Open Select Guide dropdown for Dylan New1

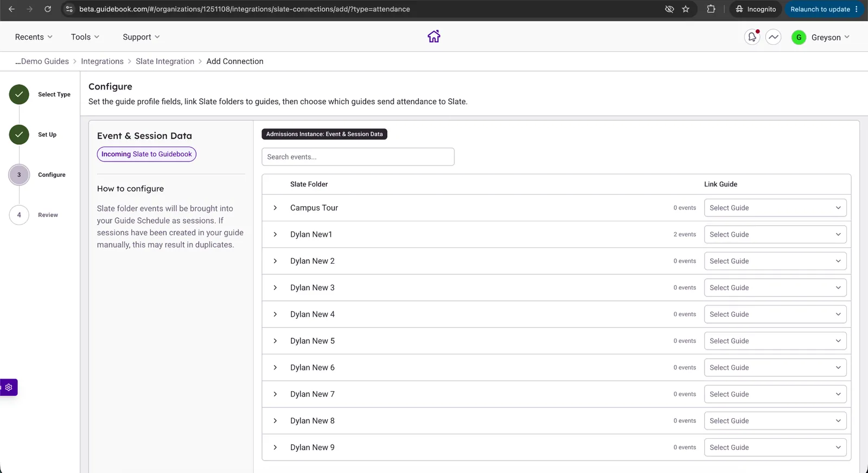pyautogui.click(x=775, y=234)
